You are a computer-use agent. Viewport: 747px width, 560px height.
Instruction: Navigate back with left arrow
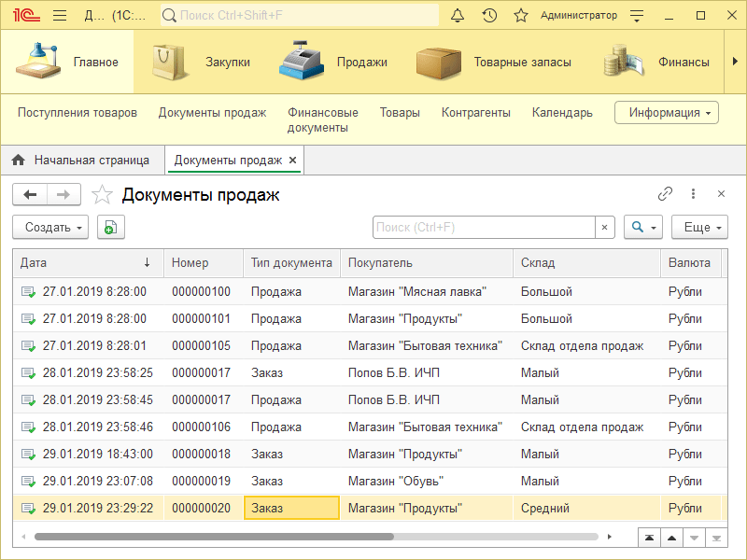point(30,194)
